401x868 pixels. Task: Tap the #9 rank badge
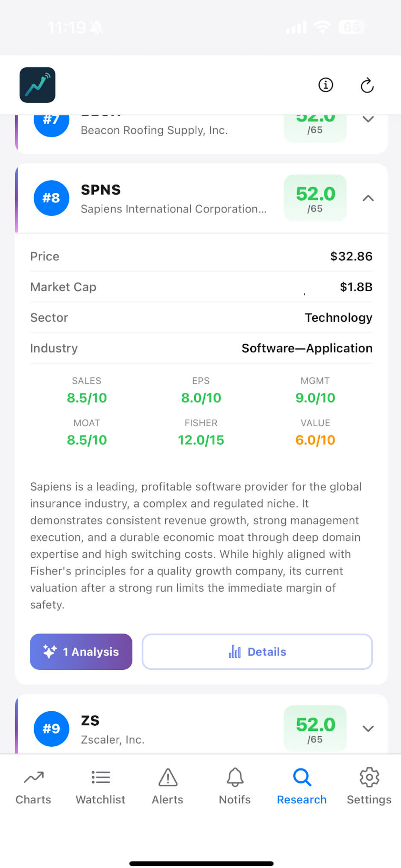click(52, 728)
